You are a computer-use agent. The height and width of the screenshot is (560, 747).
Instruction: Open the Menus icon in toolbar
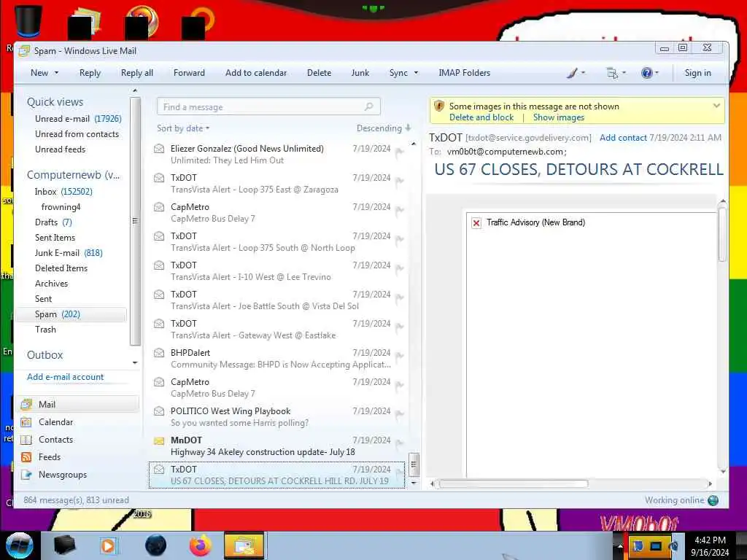tap(612, 73)
